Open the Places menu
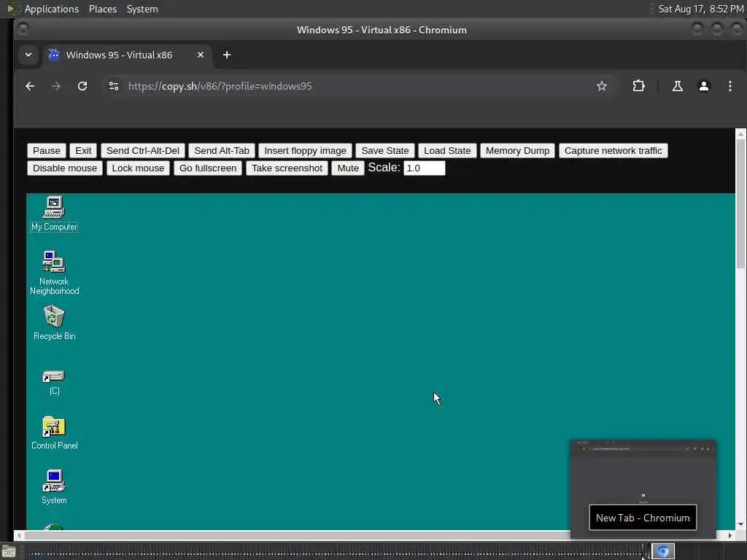Screen dimensions: 747x560 (x=102, y=9)
